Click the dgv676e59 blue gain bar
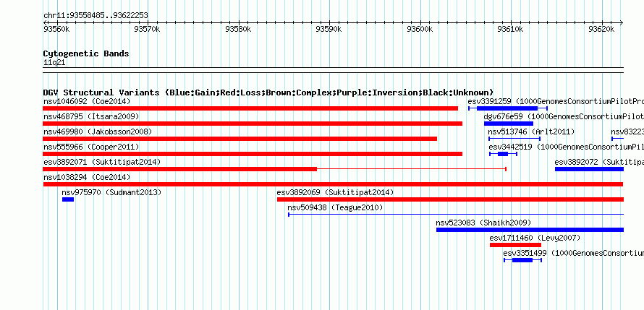 (509, 124)
